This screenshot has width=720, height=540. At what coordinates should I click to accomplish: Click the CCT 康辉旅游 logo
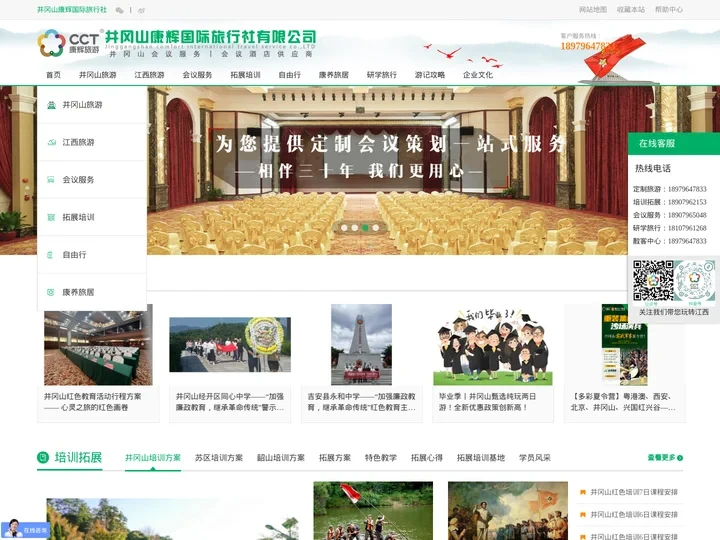pyautogui.click(x=68, y=43)
